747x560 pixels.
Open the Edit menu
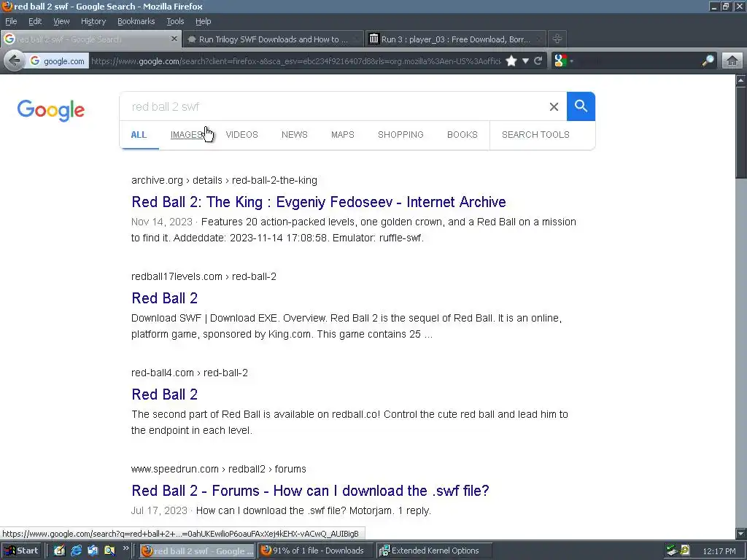point(35,21)
